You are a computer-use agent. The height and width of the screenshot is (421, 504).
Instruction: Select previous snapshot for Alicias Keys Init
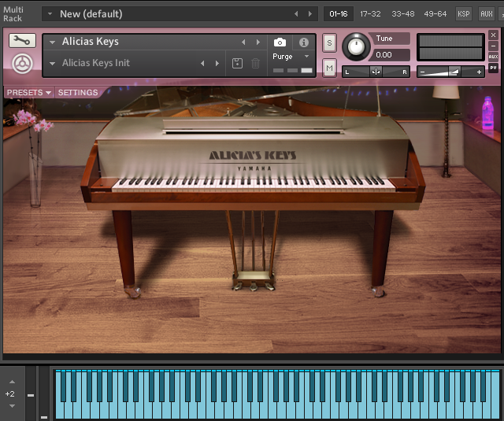tap(202, 63)
